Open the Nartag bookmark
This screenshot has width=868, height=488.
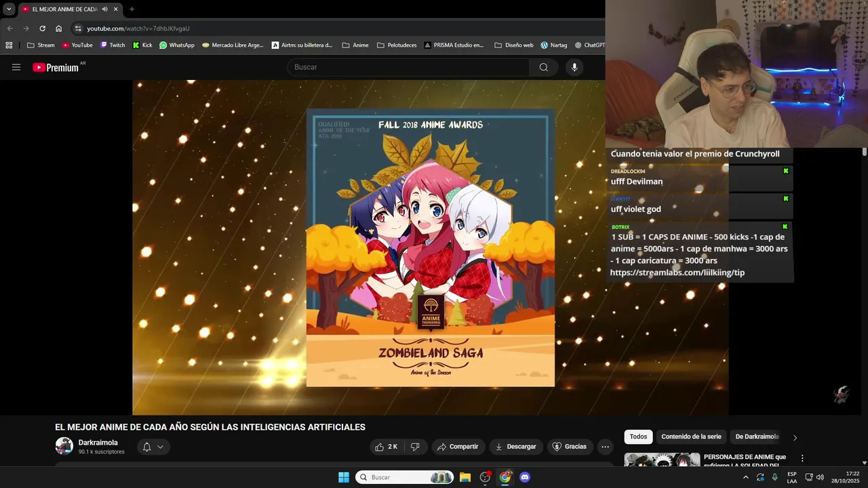pyautogui.click(x=554, y=45)
